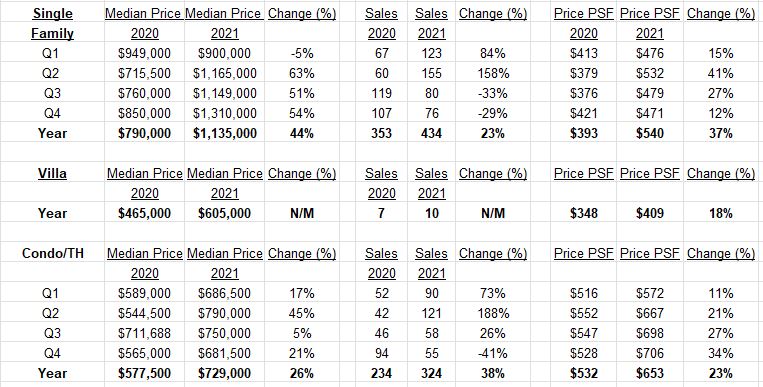Select the Condo Year total sales 324 cell
The width and height of the screenshot is (763, 387).
click(x=431, y=373)
